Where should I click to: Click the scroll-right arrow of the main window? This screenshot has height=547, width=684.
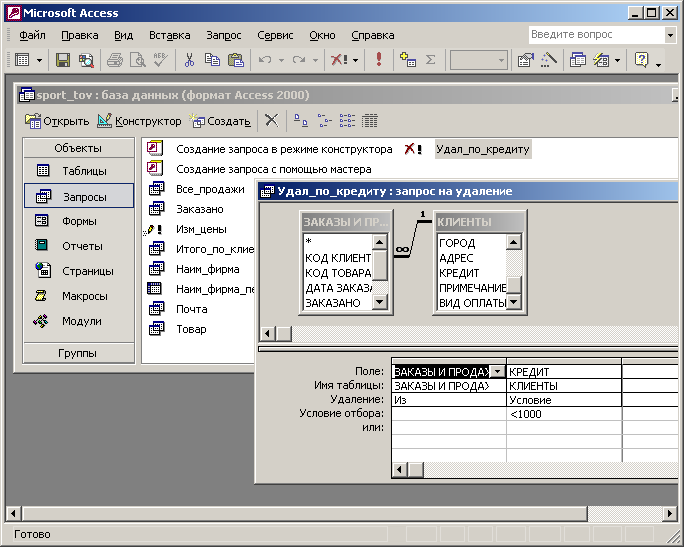coord(670,513)
